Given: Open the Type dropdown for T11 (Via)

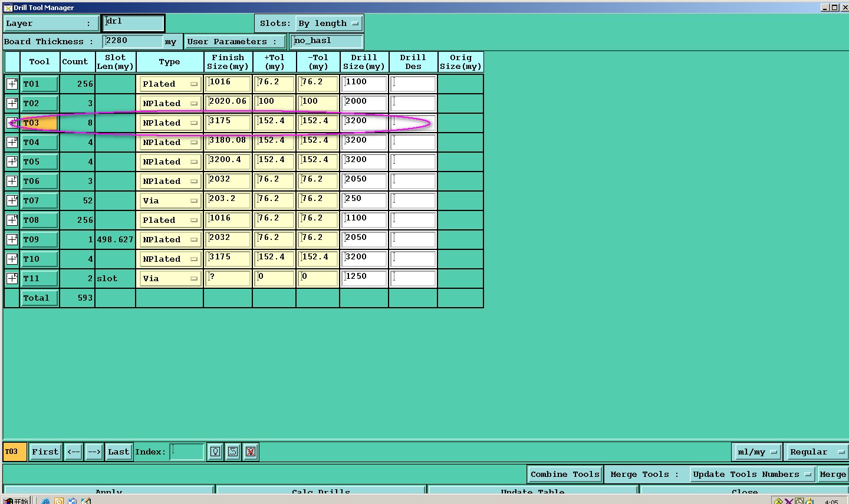Looking at the screenshot, I should 170,278.
